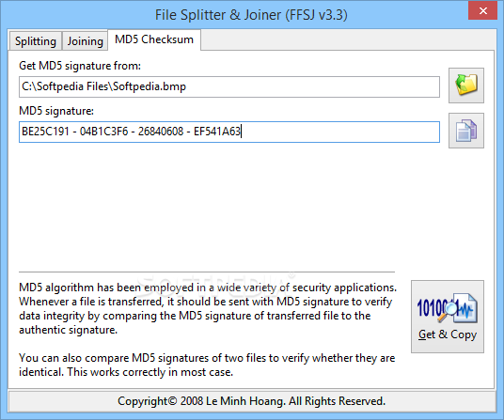Click the 'Get MD5 signature from:' label
This screenshot has width=504, height=420.
click(x=80, y=66)
